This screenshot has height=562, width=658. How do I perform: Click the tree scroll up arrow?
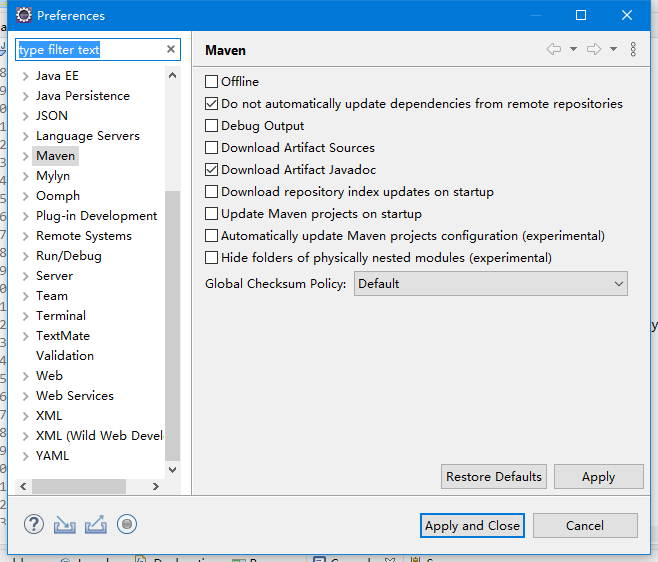tap(172, 76)
